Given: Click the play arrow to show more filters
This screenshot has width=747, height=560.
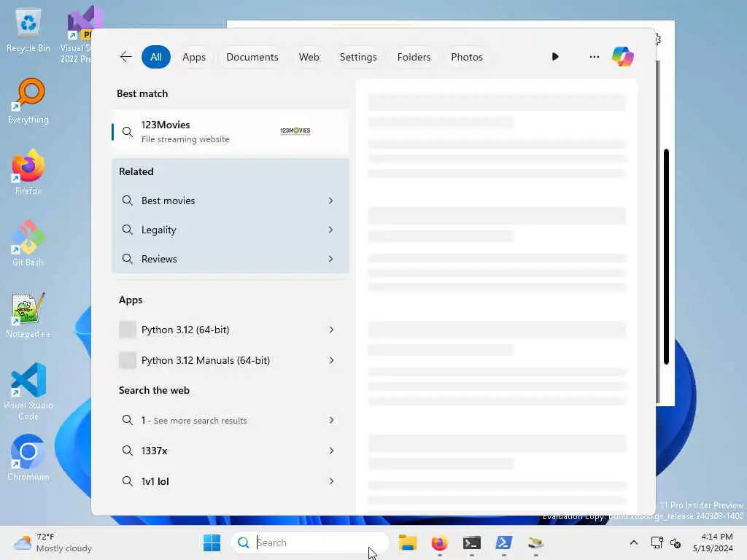Looking at the screenshot, I should click(x=555, y=57).
